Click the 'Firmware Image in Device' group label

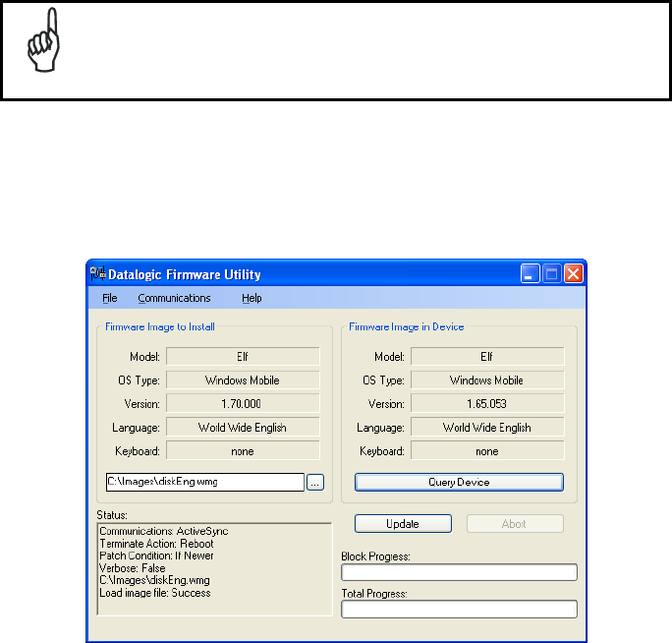point(407,326)
